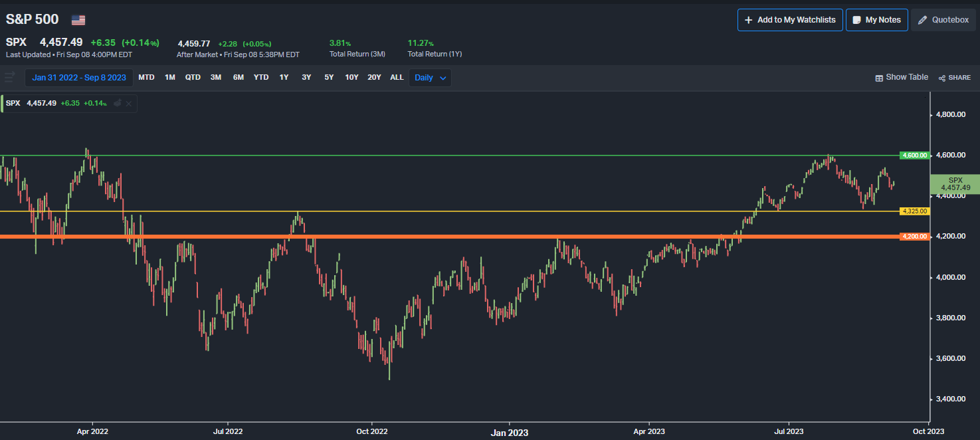This screenshot has height=440, width=980.
Task: Remove the SPX series with the X icon
Action: pyautogui.click(x=129, y=104)
